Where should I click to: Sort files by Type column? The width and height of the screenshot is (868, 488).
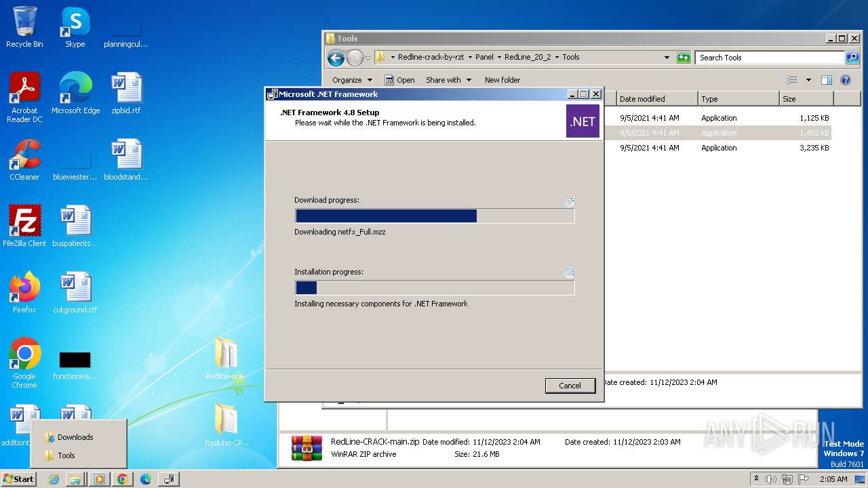pyautogui.click(x=738, y=99)
